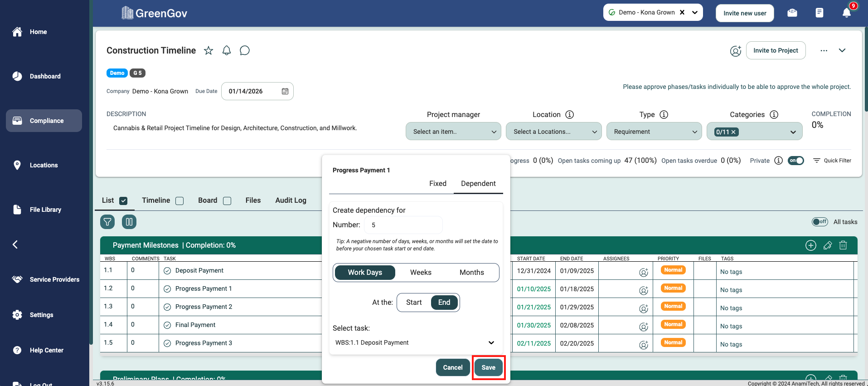Open Compliance in the sidebar

[x=44, y=121]
